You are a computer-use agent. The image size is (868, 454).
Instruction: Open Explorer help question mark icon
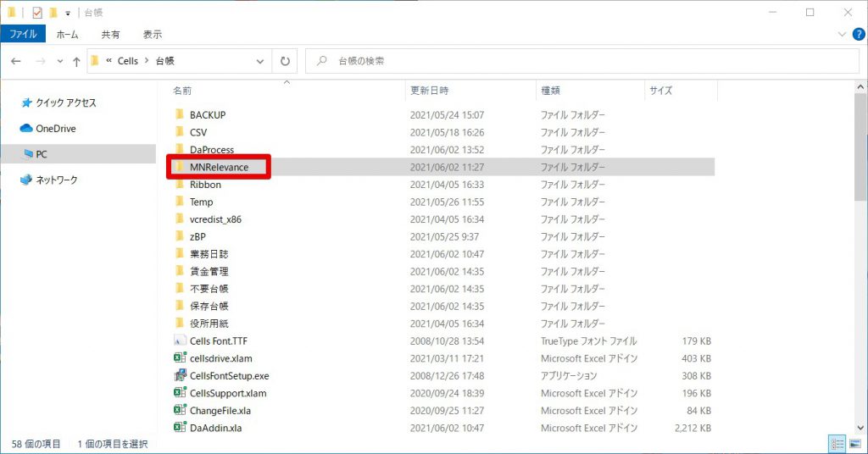[858, 34]
